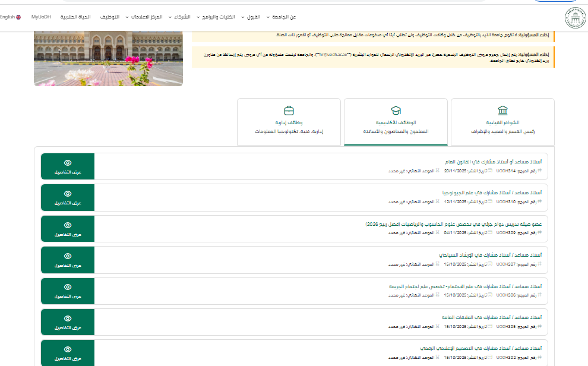Click the graduation cap icon for الوظائف الأكاديمية

pyautogui.click(x=396, y=111)
